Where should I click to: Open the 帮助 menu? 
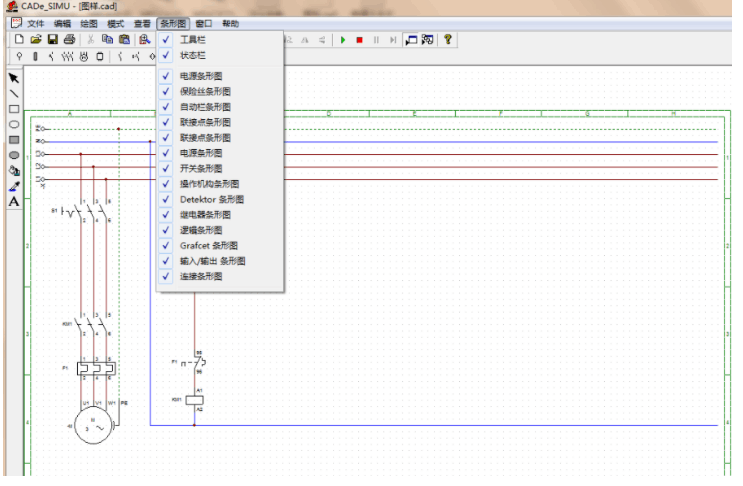(230, 22)
